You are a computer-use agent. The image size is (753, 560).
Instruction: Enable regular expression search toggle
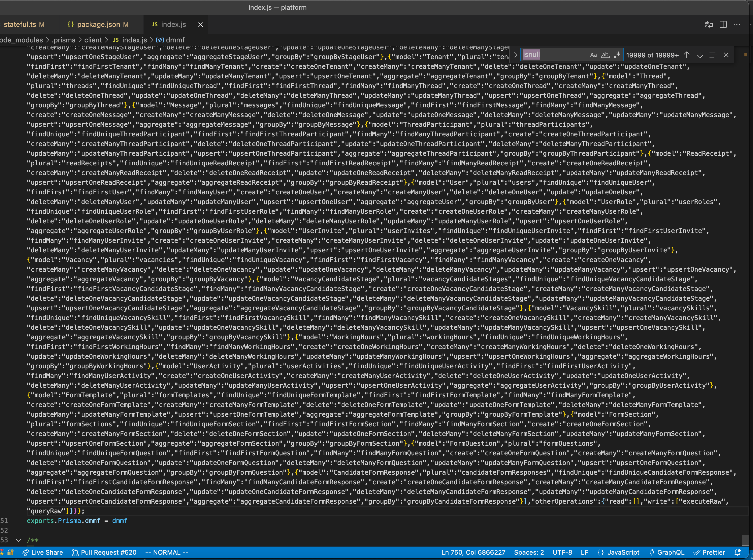point(617,55)
